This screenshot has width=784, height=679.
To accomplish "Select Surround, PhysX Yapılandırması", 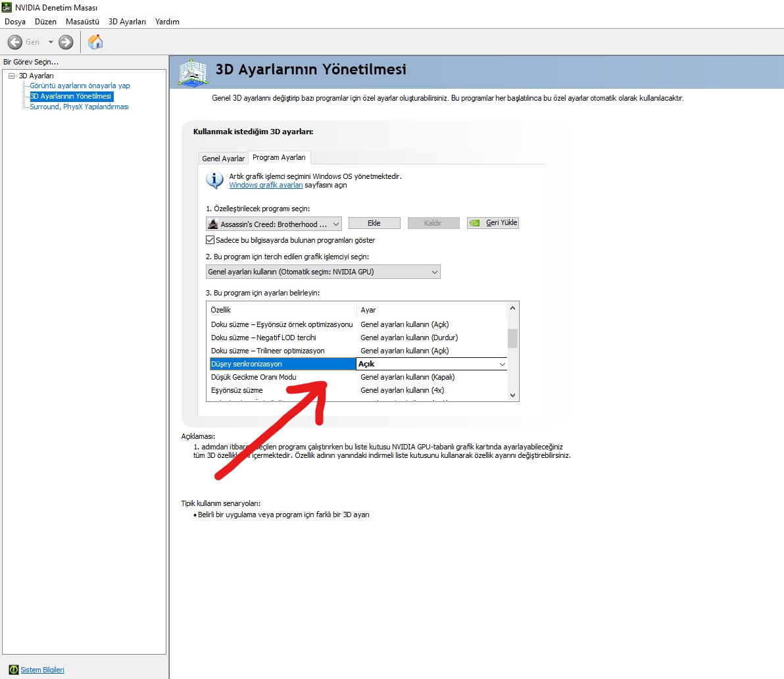I will tap(79, 107).
